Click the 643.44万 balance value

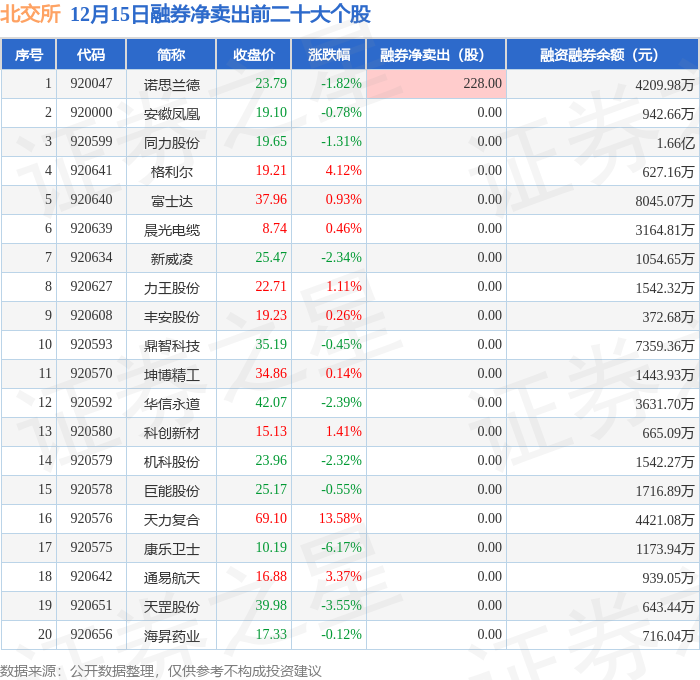[x=668, y=607]
